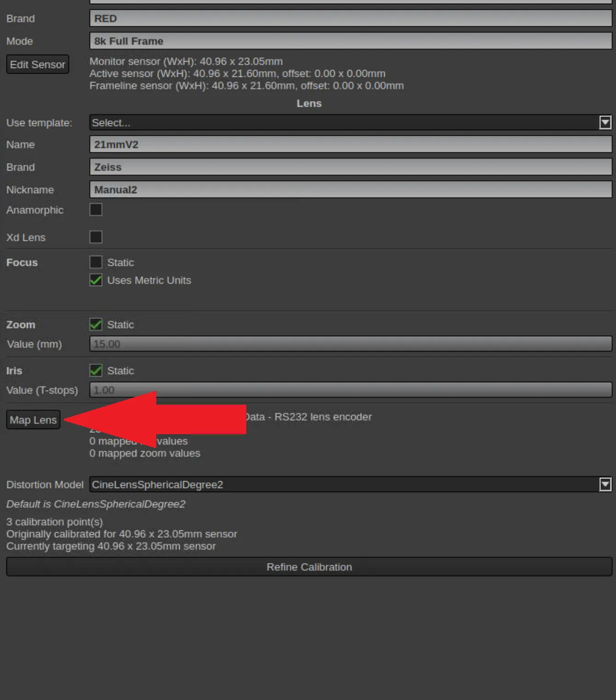
Task: Uncheck Zoom Static checkbox
Action: 96,324
